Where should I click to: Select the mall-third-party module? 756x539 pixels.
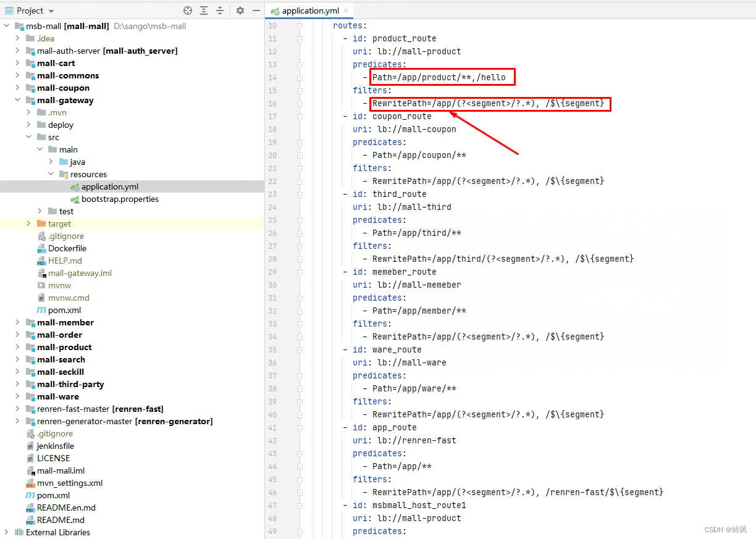point(70,384)
